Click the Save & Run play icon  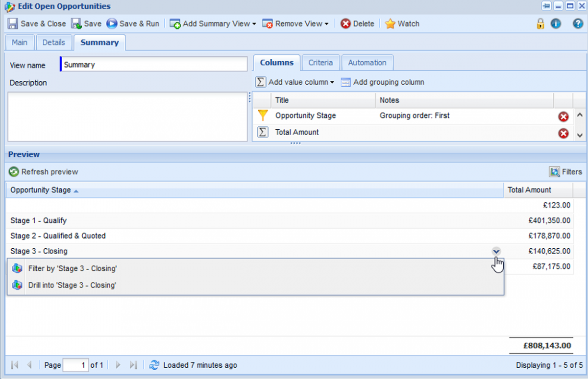click(112, 24)
